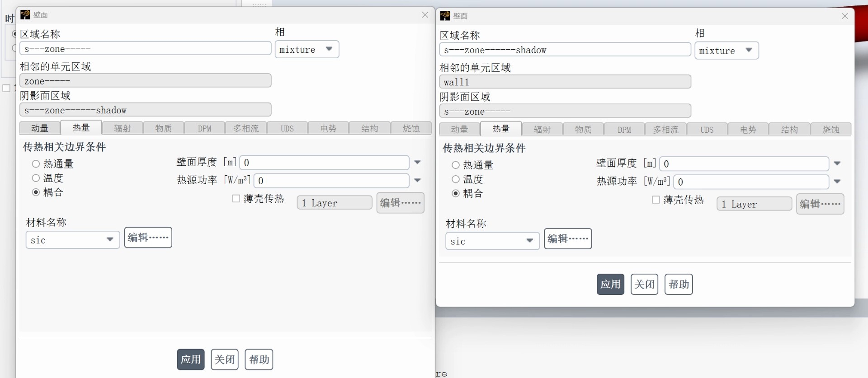Click 热源功率 input in left dialog
The image size is (868, 378).
(x=332, y=181)
